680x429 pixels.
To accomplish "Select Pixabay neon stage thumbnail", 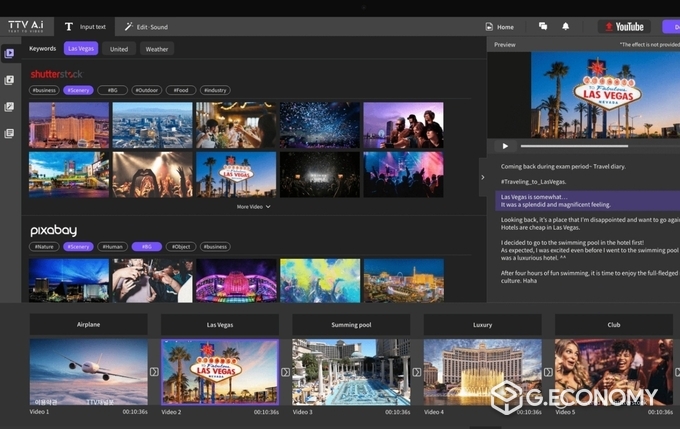I will (236, 281).
